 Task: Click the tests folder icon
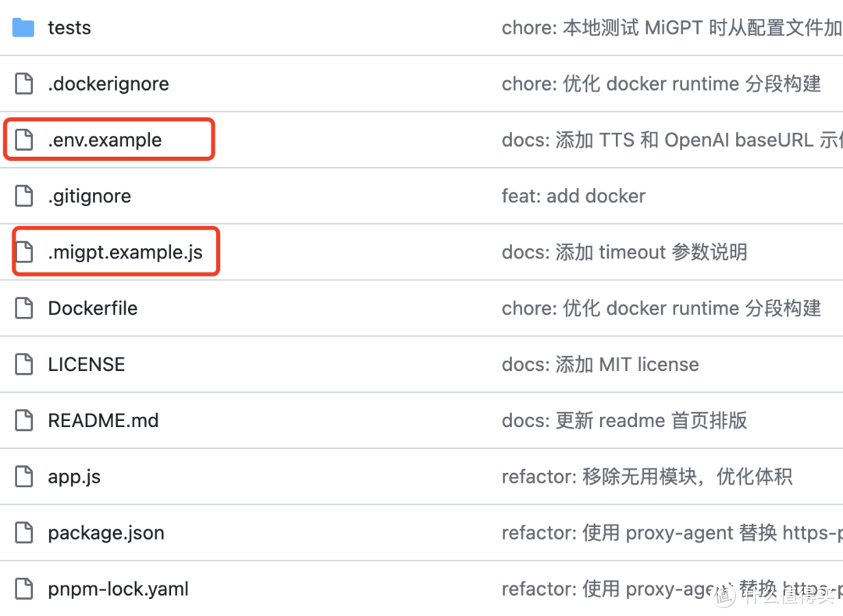pyautogui.click(x=23, y=28)
